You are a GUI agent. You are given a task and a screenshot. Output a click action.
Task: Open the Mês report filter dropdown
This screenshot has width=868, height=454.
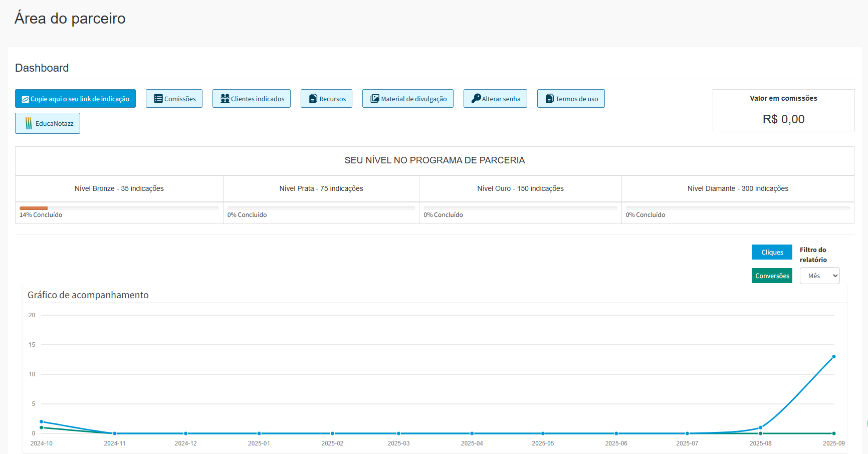(819, 276)
